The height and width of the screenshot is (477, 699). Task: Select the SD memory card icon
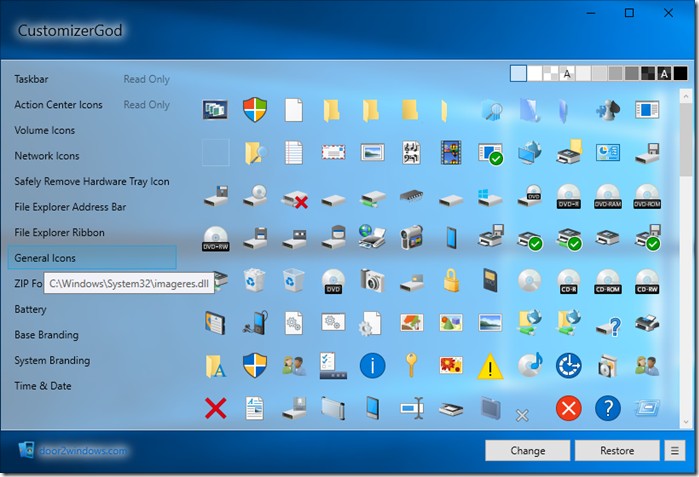click(x=490, y=280)
